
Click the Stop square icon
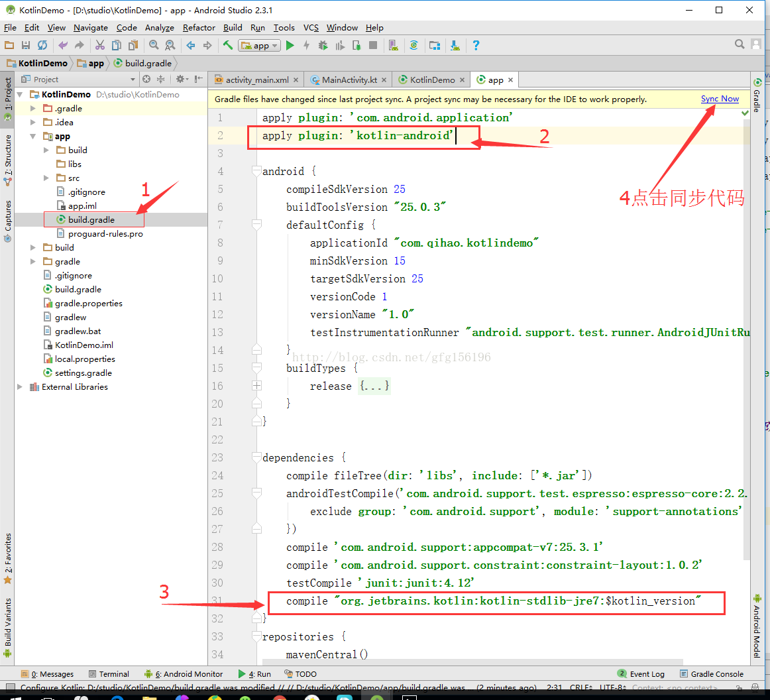(x=373, y=45)
